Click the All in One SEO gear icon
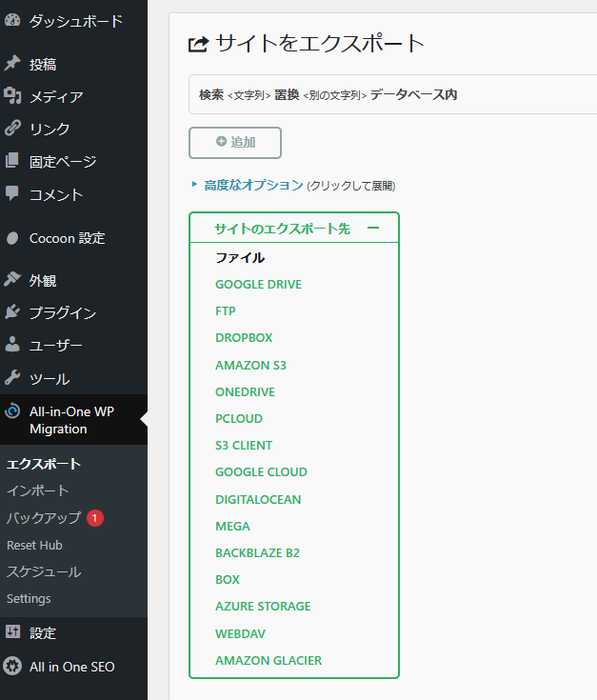Screen dimensions: 597x700 point(12,666)
